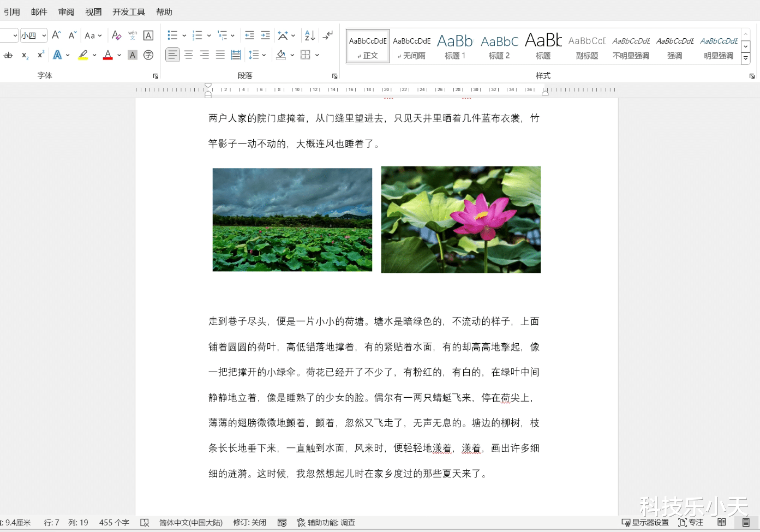Align text right
The image size is (760, 532).
coord(205,55)
